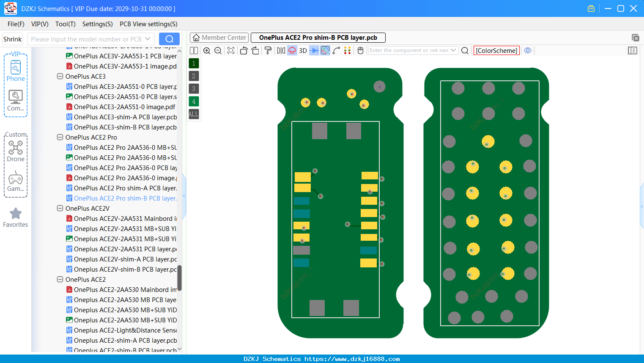Select the curved route path tool

337,51
